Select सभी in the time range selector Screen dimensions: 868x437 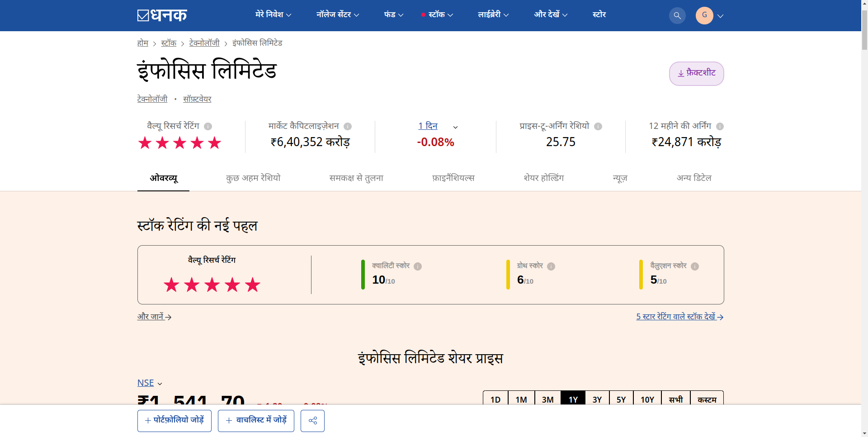[675, 399]
